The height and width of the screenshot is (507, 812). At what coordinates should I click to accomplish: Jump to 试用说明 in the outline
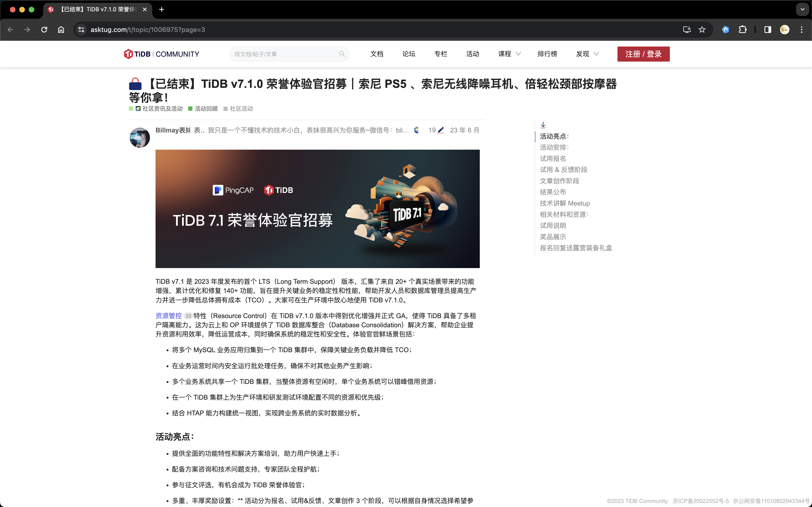553,226
